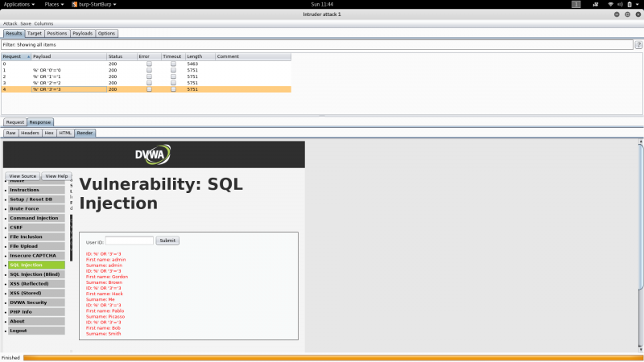Sort by the Request column header arrow
The image size is (644, 362).
28,56
